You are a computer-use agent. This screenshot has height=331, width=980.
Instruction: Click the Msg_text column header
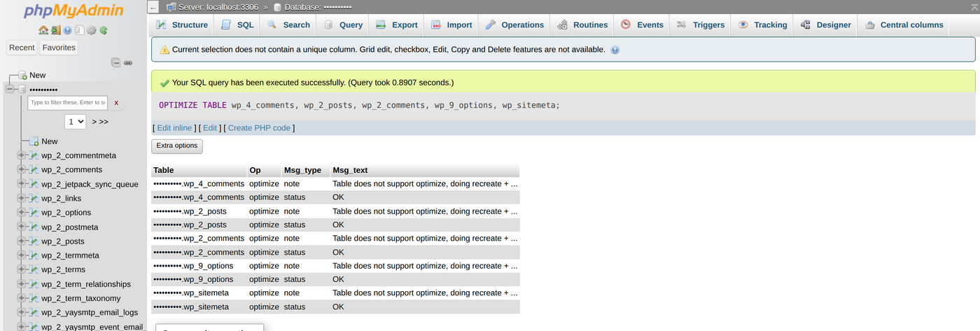(350, 170)
